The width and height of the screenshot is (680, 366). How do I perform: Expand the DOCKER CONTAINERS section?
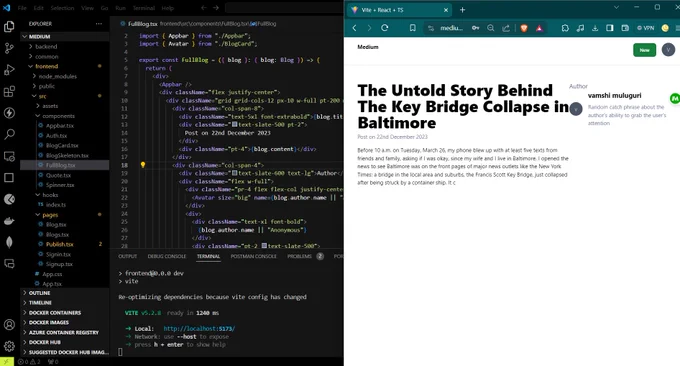coord(65,313)
